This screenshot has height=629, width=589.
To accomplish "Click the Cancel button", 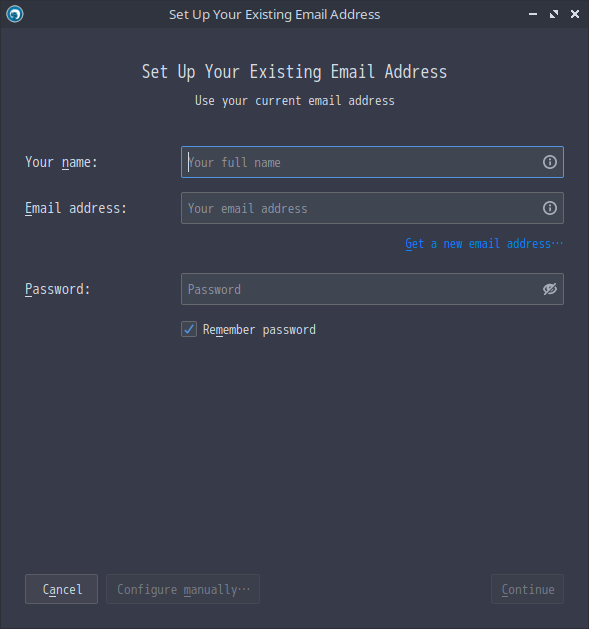I will click(61, 589).
